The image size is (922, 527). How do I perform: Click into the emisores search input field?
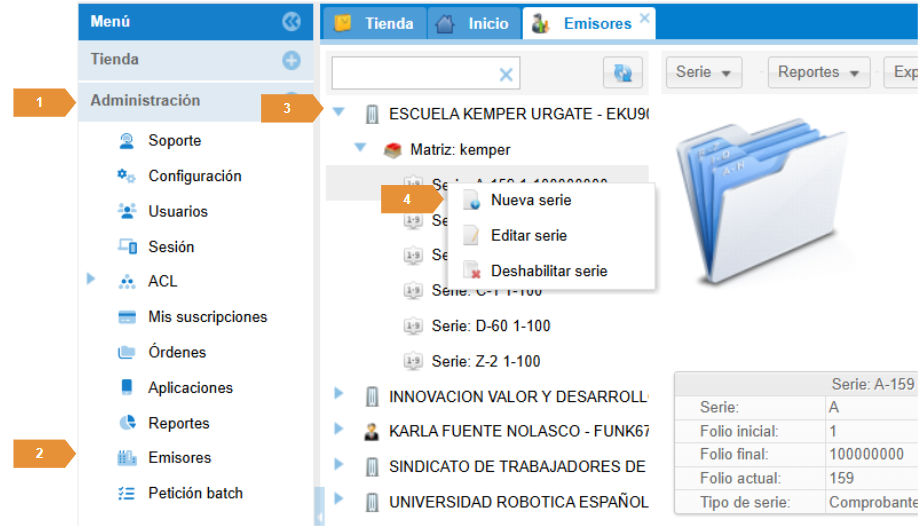coord(414,74)
